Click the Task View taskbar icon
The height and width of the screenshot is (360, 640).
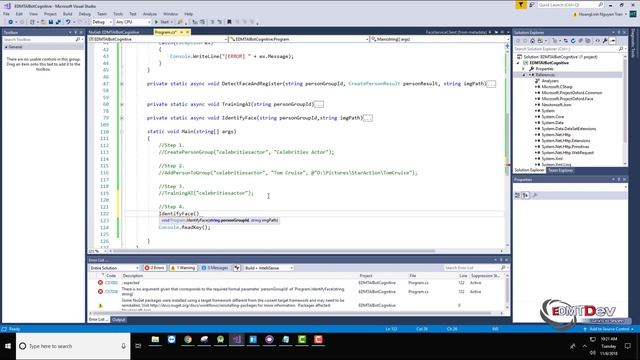(138, 346)
